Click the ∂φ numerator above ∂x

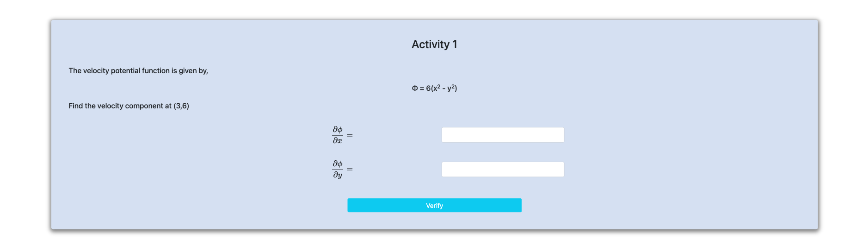click(338, 130)
